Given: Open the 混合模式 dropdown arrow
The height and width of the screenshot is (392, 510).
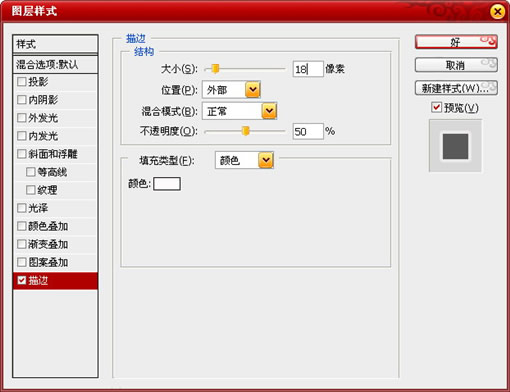Looking at the screenshot, I should click(269, 111).
